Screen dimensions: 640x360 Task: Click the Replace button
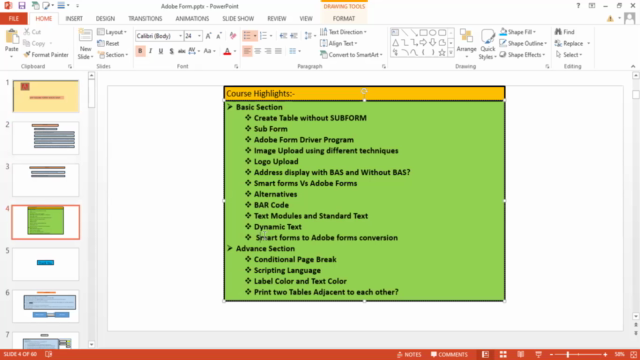tap(569, 43)
